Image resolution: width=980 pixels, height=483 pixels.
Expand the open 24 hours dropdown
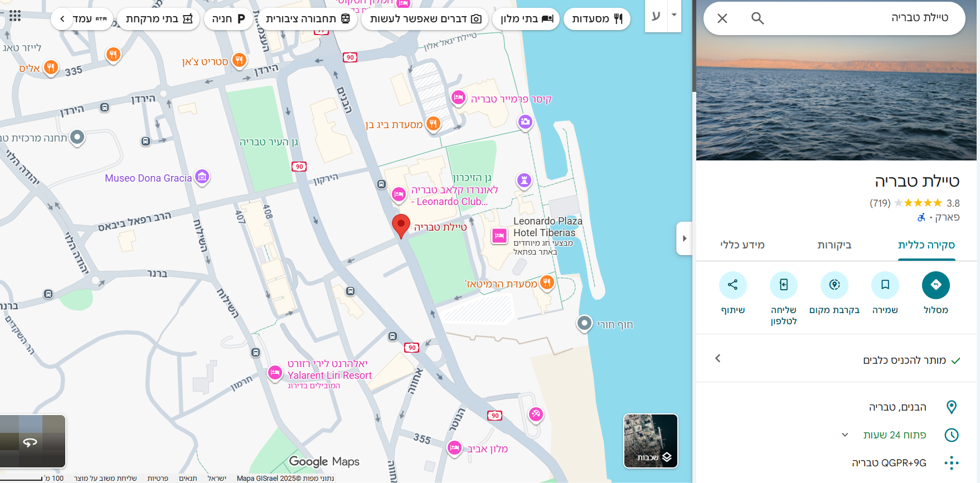tap(845, 435)
